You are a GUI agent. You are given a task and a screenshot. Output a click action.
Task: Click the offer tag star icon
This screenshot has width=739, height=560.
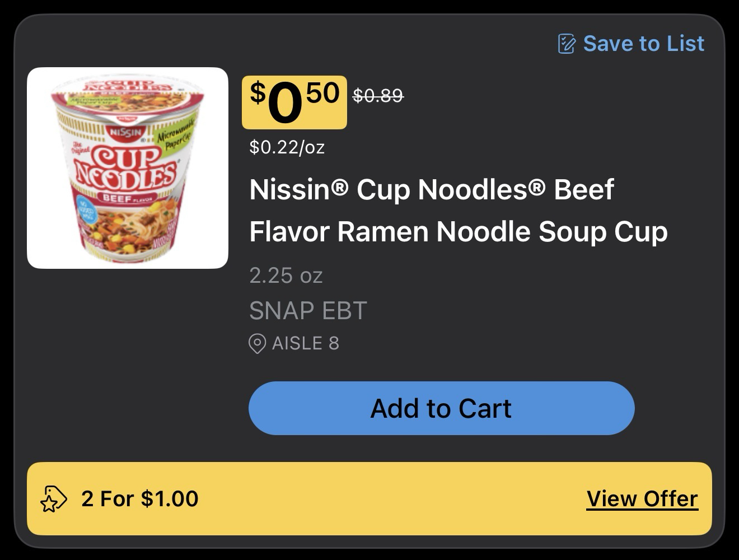click(54, 498)
